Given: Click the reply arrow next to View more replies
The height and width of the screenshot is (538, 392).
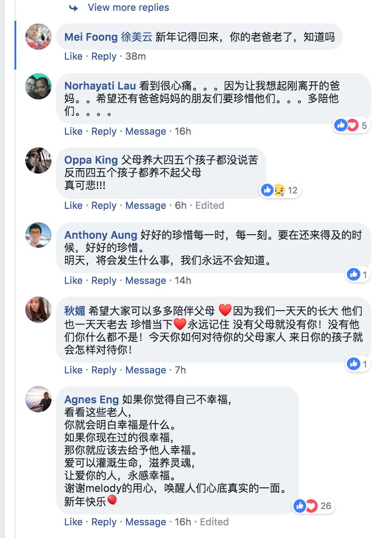Looking at the screenshot, I should click(x=73, y=7).
